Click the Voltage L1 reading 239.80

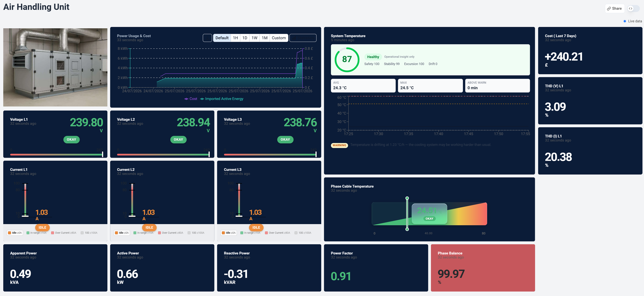pos(86,122)
